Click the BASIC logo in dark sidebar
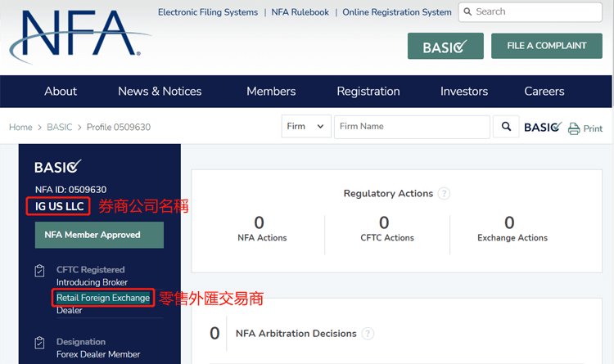Image resolution: width=614 pixels, height=364 pixels. tap(58, 167)
